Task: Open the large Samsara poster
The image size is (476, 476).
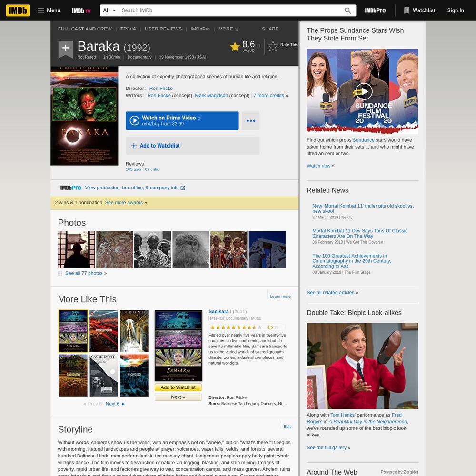Action: 178,345
